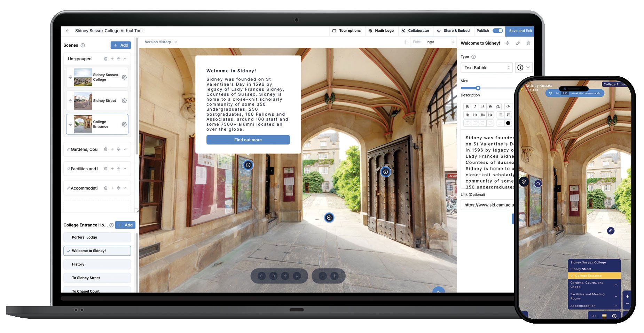Viewport: 644px width, 333px height.
Task: Click the pencil icon beside Welcome to Sidney!
Action: 518,43
